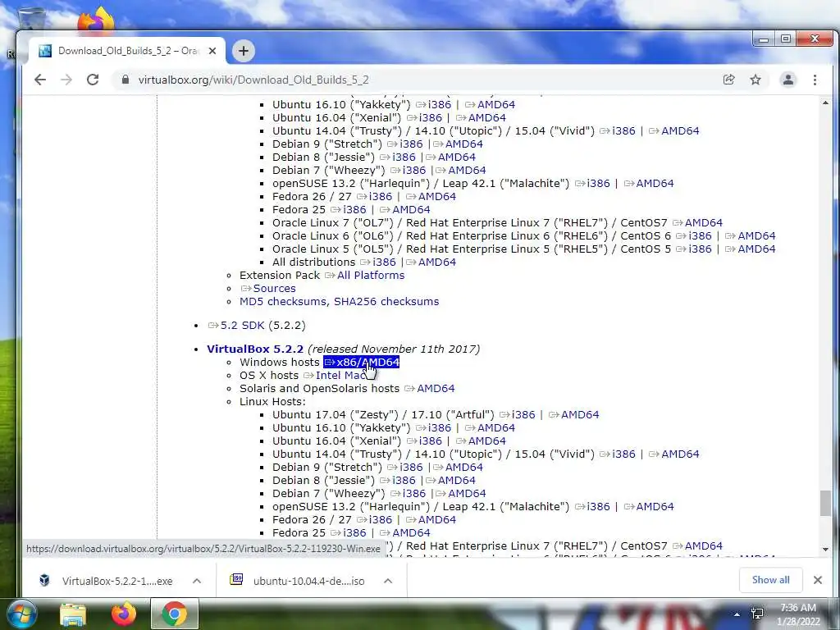Screen dimensions: 840x630
Task: Open Chrome three-dot menu
Action: coord(815,80)
